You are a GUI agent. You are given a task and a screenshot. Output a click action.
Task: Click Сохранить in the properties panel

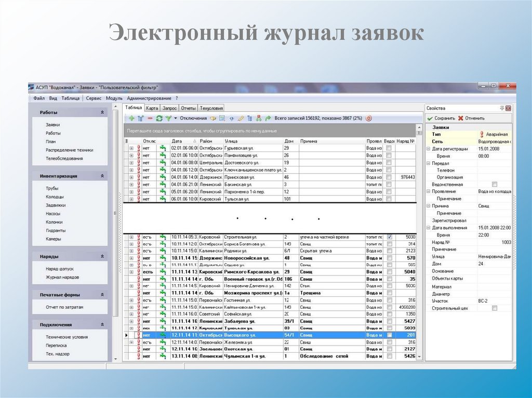[x=441, y=118]
